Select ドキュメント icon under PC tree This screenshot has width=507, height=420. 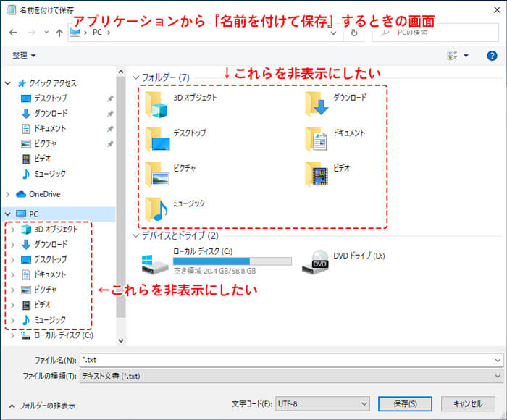pos(26,275)
